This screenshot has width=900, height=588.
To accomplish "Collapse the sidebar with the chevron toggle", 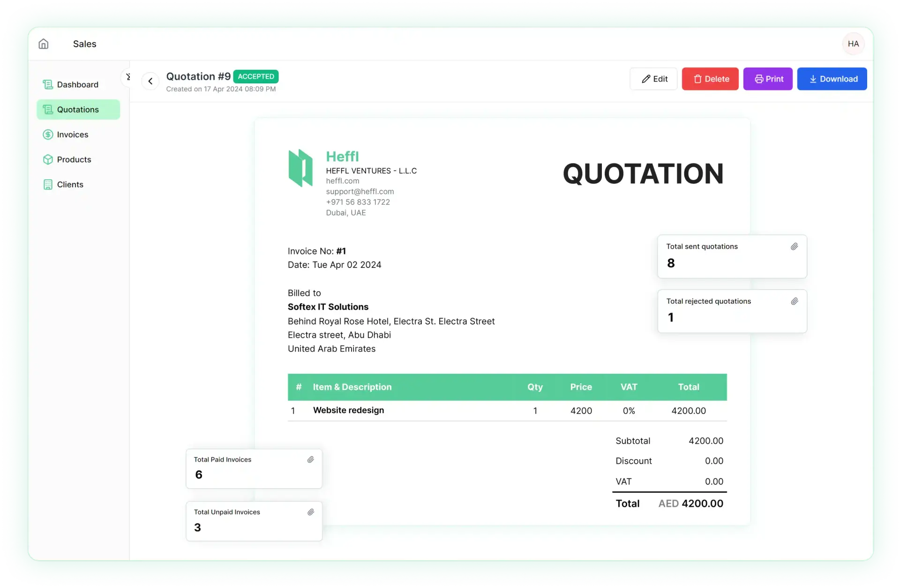I will 127,77.
